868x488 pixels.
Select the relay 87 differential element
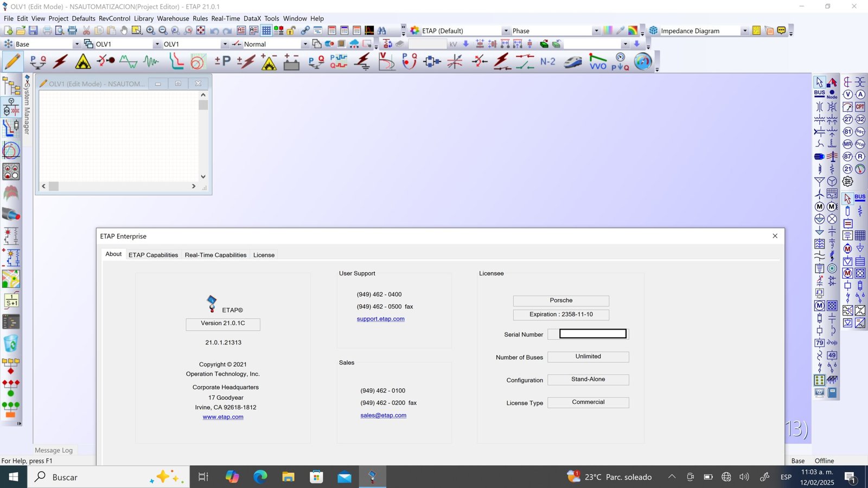coord(848,156)
